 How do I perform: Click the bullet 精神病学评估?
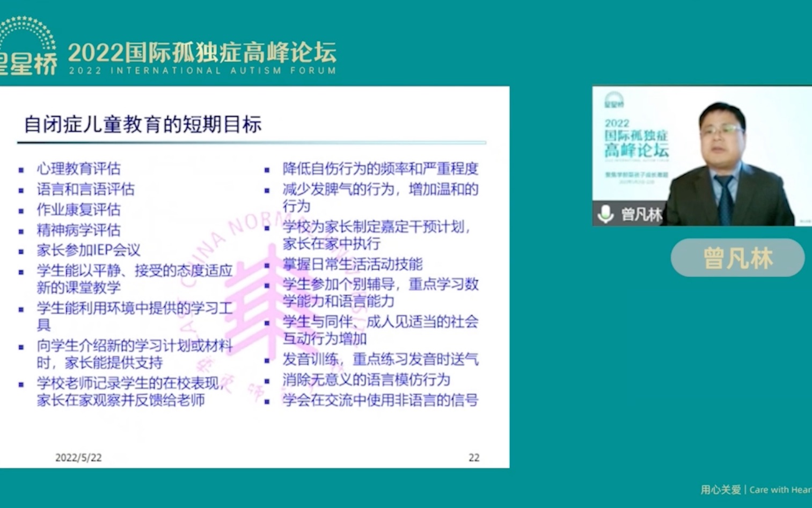(x=78, y=230)
